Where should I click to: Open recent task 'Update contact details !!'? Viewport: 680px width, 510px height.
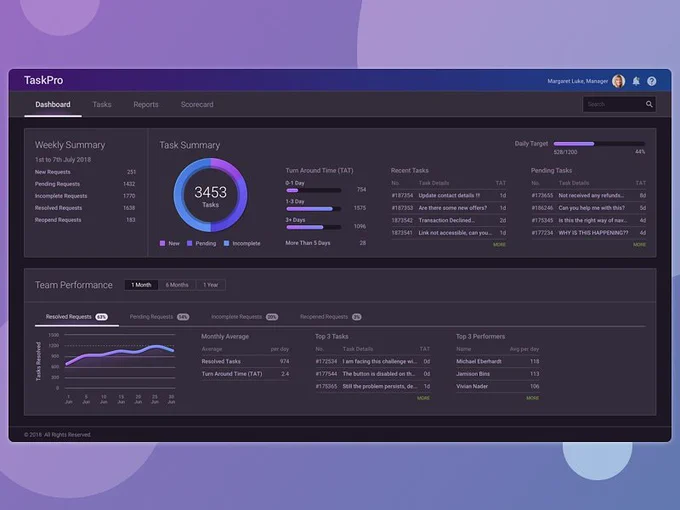click(449, 196)
